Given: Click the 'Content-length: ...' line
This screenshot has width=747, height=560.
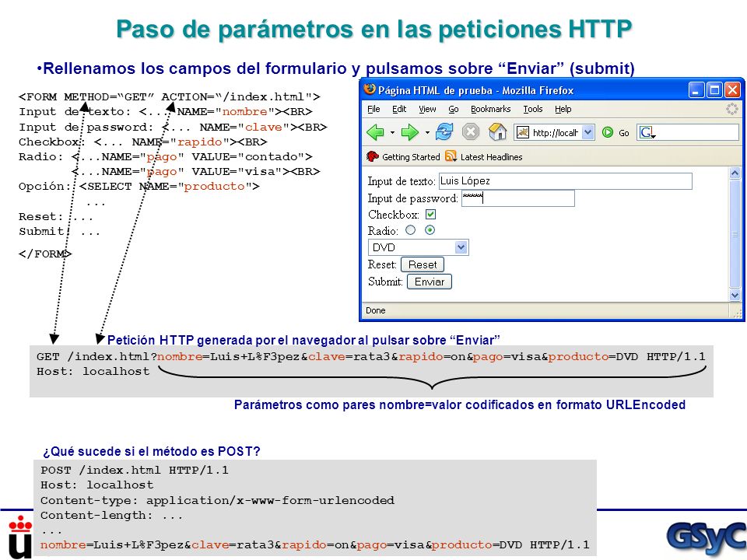Looking at the screenshot, I should point(111,515).
